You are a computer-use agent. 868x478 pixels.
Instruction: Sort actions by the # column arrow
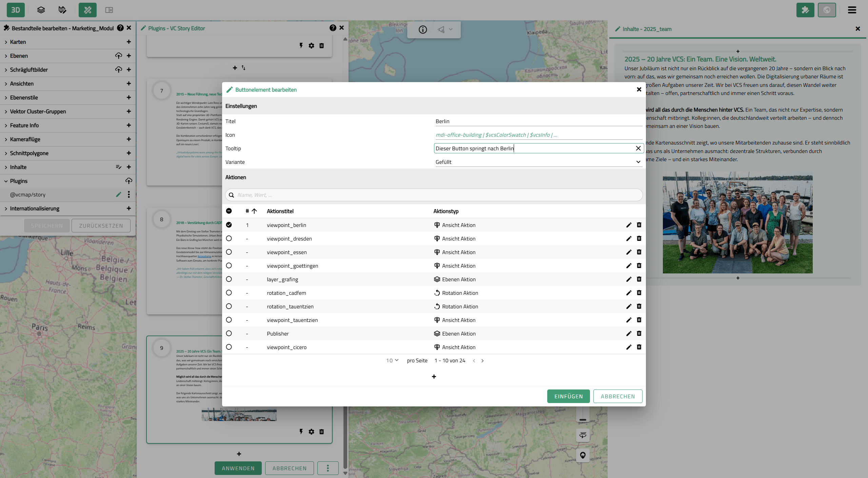coord(254,211)
